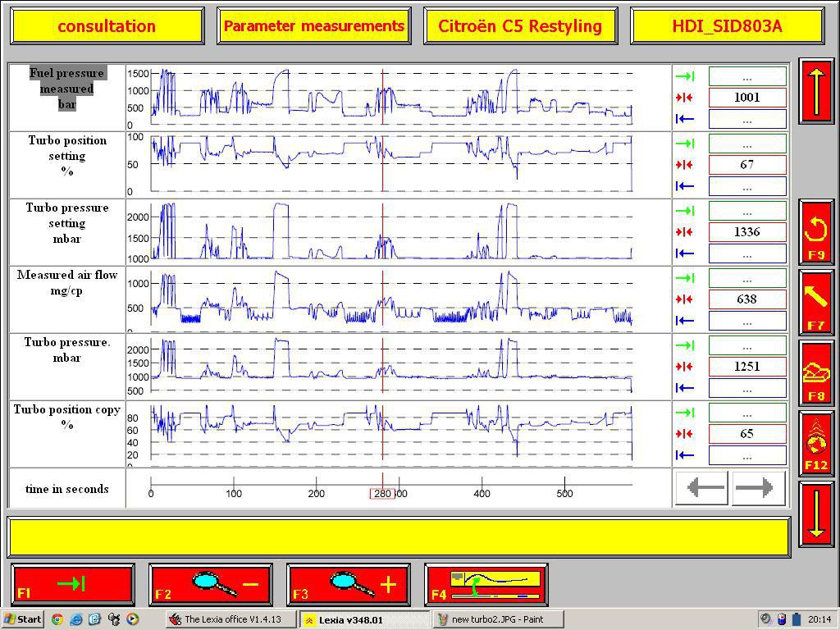Screen dimensions: 840x630
Task: Zoom in with the F3 magnifier button
Action: [348, 584]
